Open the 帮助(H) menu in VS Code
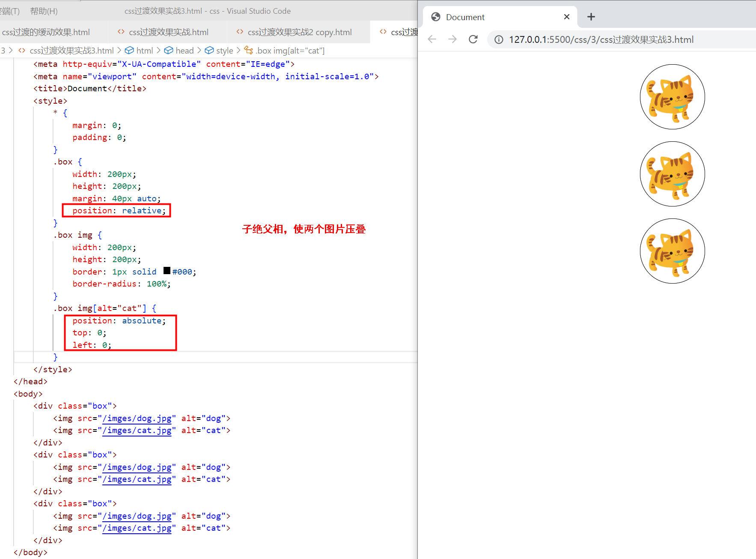The width and height of the screenshot is (756, 559). point(44,11)
